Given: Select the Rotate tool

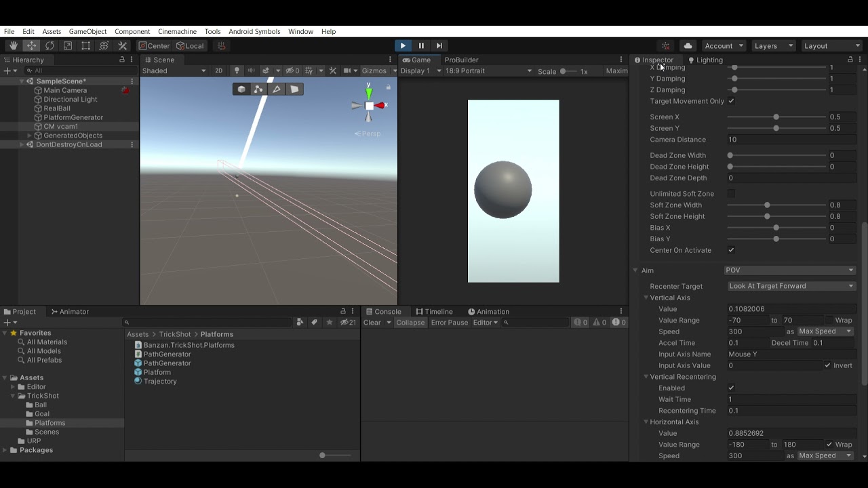Looking at the screenshot, I should 50,45.
